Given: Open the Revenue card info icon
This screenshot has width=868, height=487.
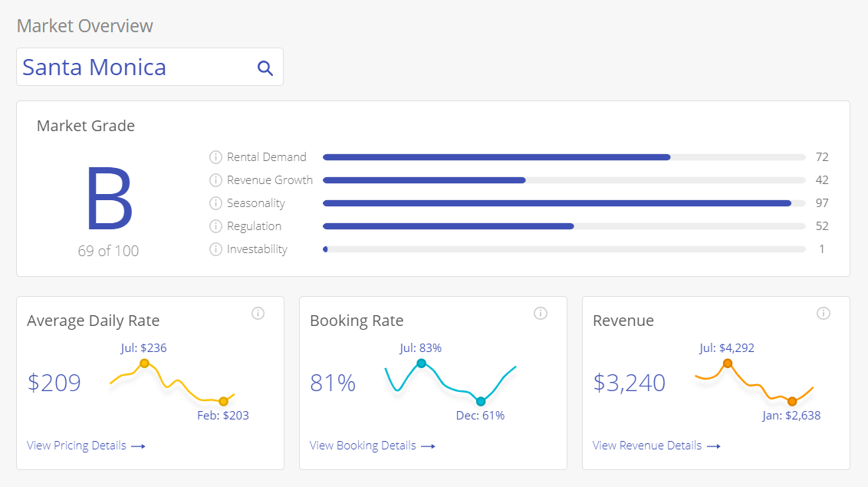Looking at the screenshot, I should [x=824, y=313].
